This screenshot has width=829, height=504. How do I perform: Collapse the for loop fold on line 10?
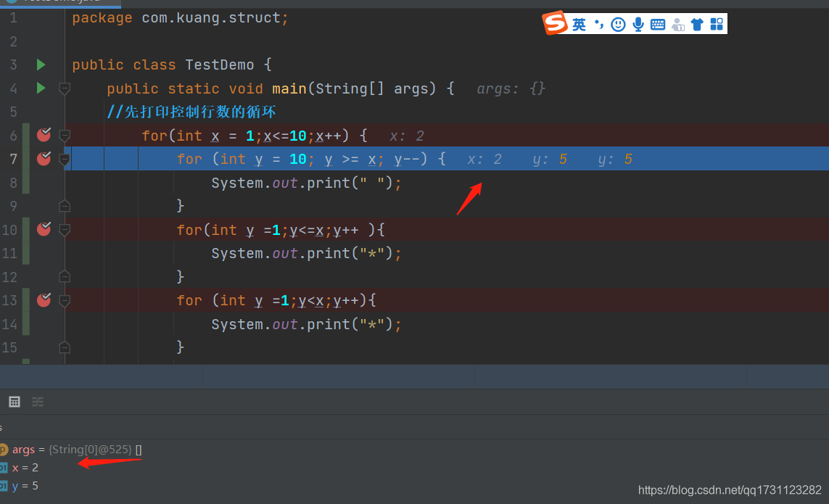coord(65,230)
